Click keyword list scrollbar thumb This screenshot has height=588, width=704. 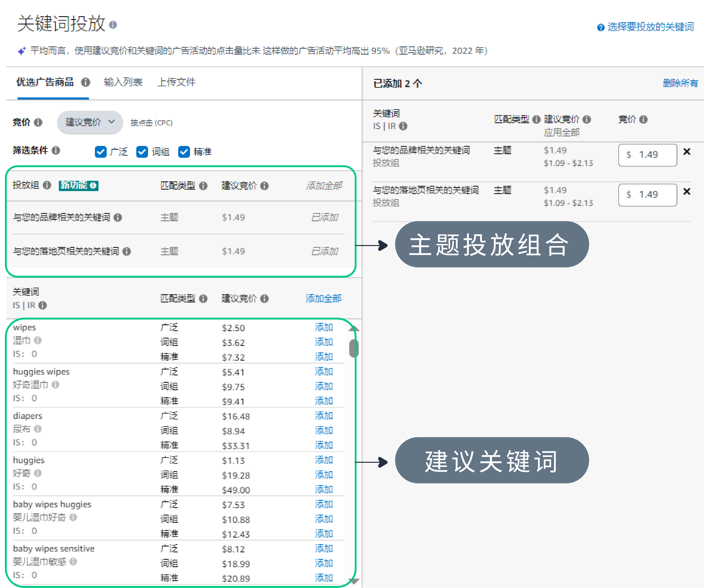pyautogui.click(x=354, y=348)
